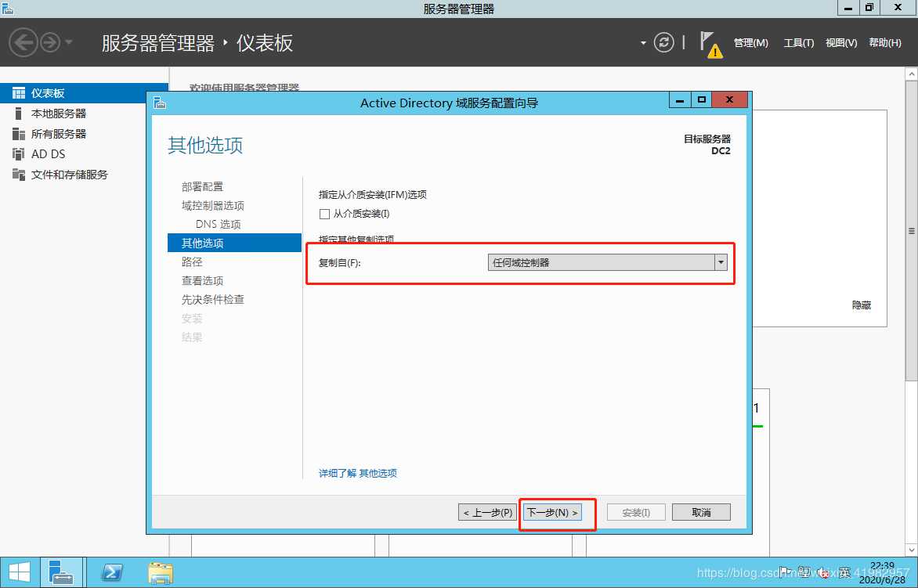Click the wizard title bar icon

[x=160, y=103]
